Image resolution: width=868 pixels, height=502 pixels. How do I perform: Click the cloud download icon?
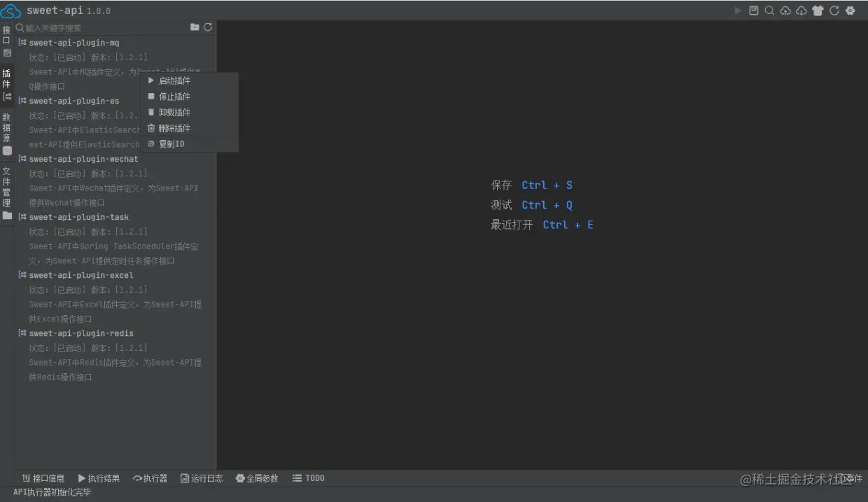(x=801, y=11)
